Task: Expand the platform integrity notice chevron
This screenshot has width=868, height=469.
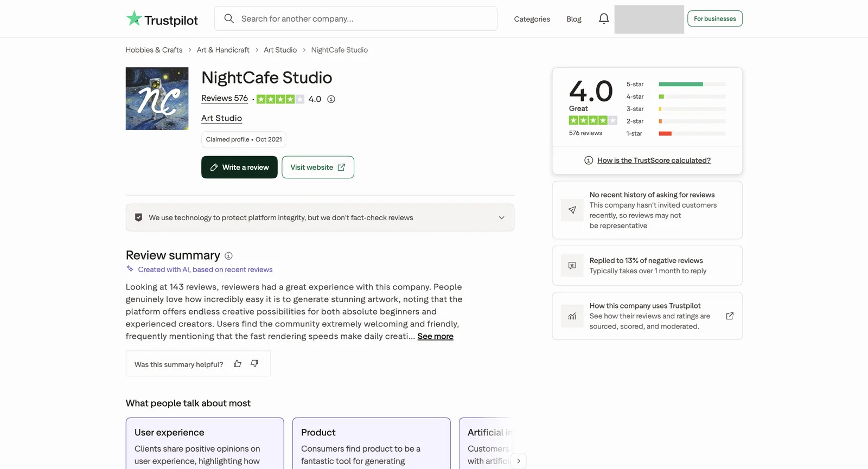Action: click(x=501, y=218)
